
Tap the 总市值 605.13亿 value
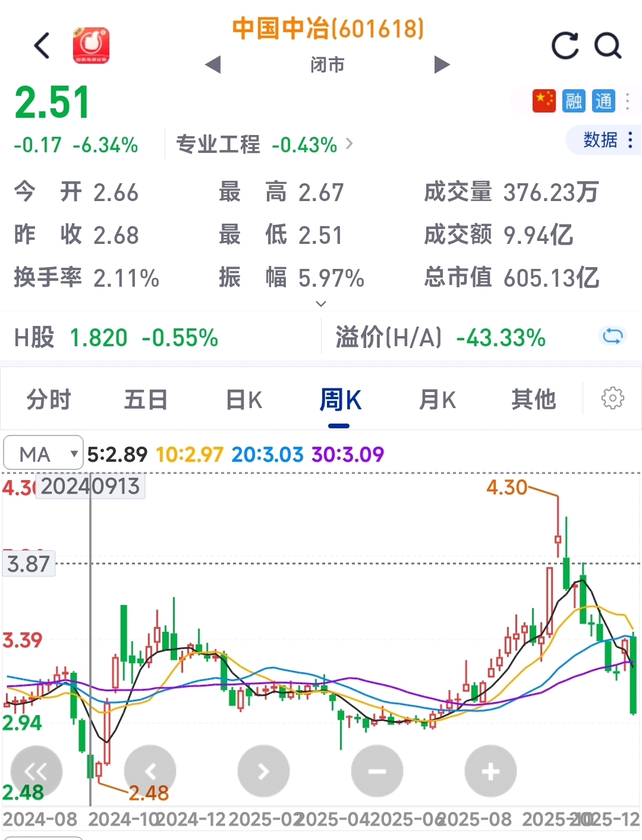pos(511,277)
